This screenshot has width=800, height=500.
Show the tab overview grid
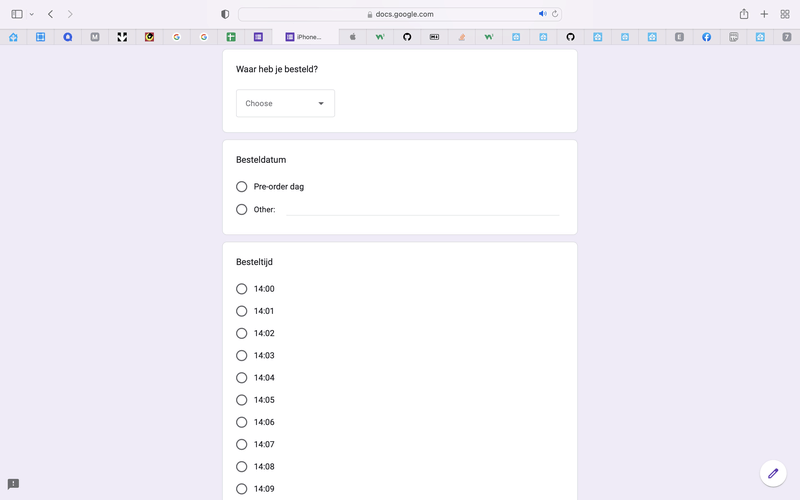coord(784,14)
